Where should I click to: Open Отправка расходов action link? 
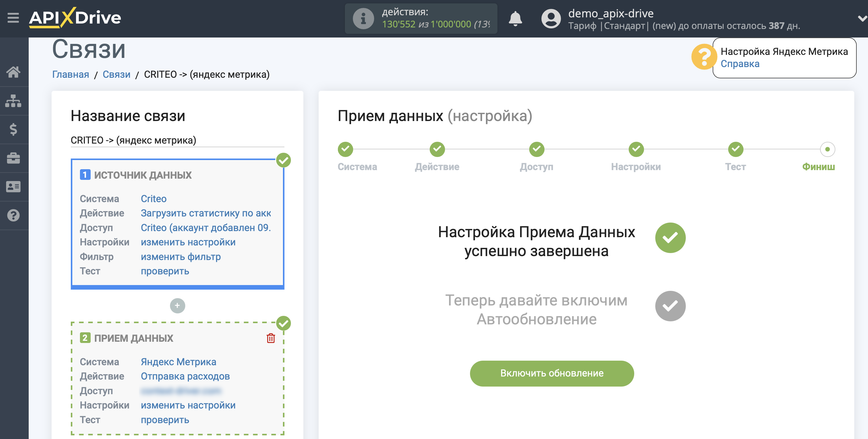pos(185,376)
